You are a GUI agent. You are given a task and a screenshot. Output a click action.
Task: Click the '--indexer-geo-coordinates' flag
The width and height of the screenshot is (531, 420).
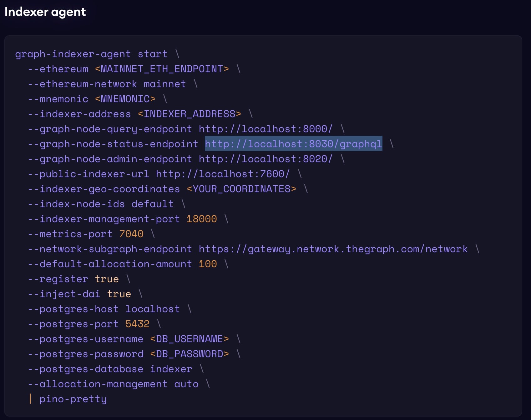104,189
